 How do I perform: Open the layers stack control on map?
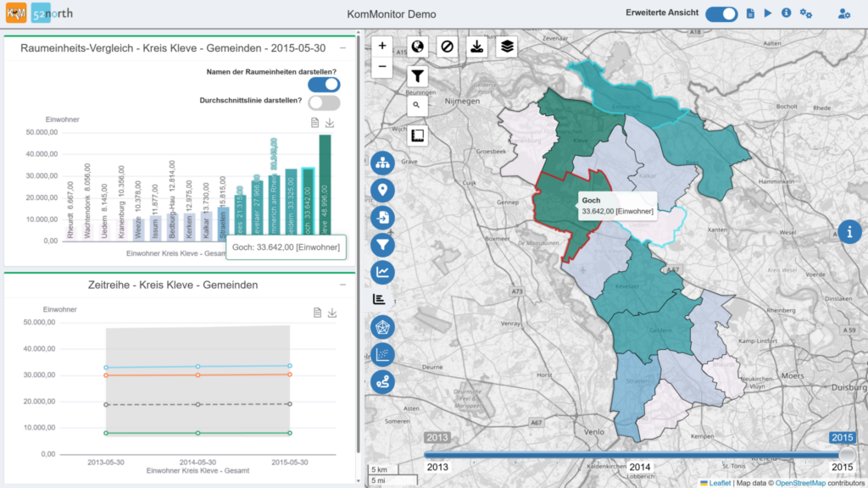[x=507, y=47]
